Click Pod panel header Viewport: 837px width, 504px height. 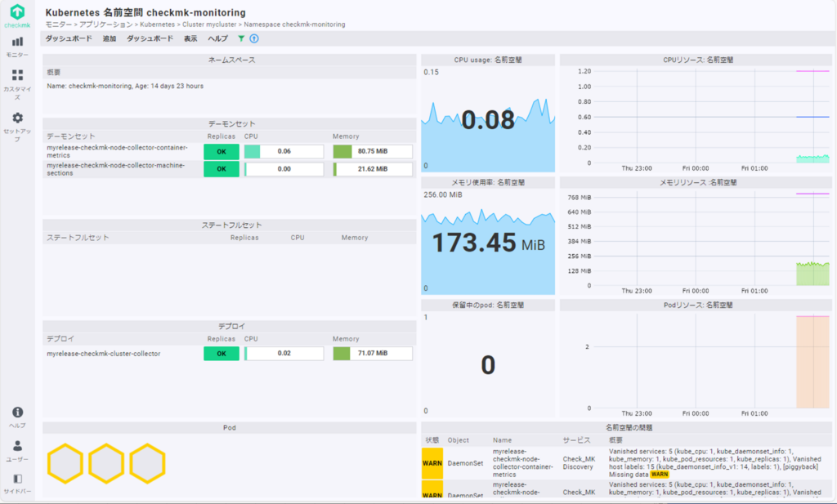point(230,428)
